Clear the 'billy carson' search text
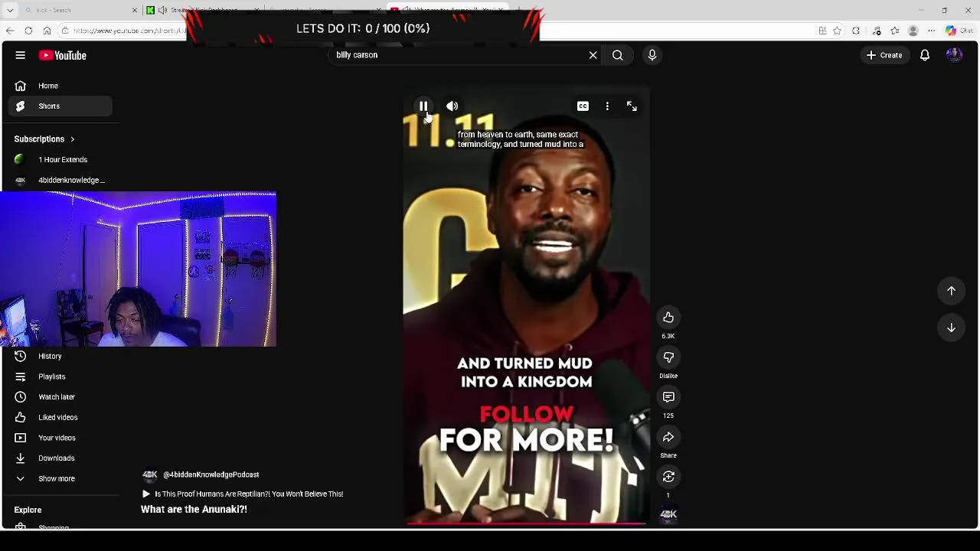The image size is (980, 551). click(x=593, y=55)
